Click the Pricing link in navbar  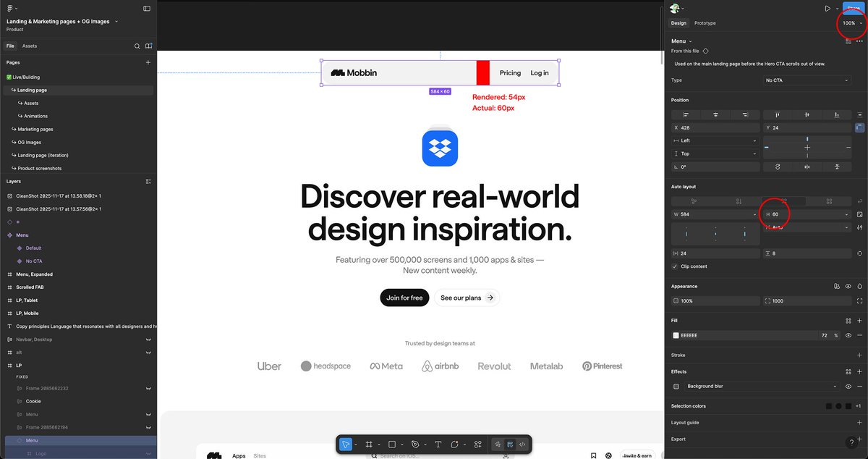coord(510,72)
